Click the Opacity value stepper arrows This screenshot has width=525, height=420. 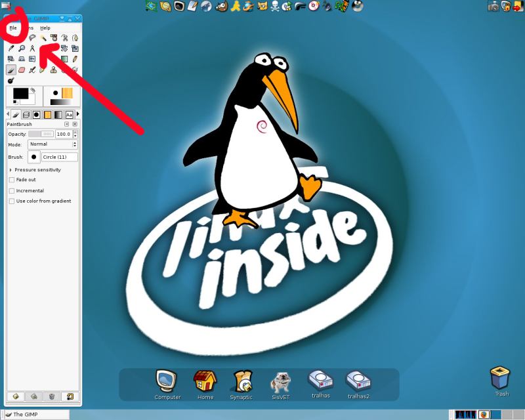coord(75,134)
